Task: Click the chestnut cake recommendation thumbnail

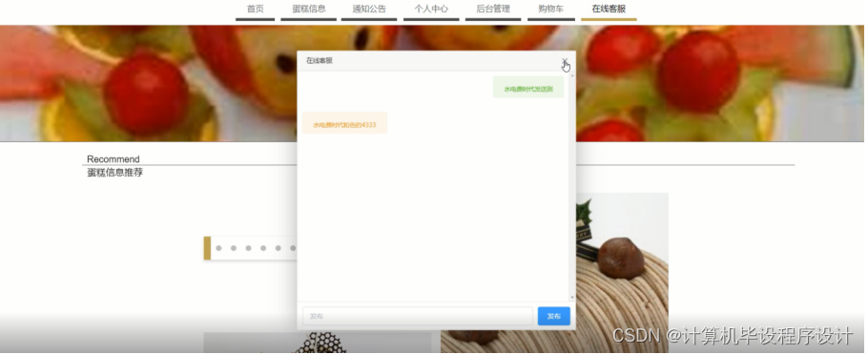Action: (x=622, y=273)
